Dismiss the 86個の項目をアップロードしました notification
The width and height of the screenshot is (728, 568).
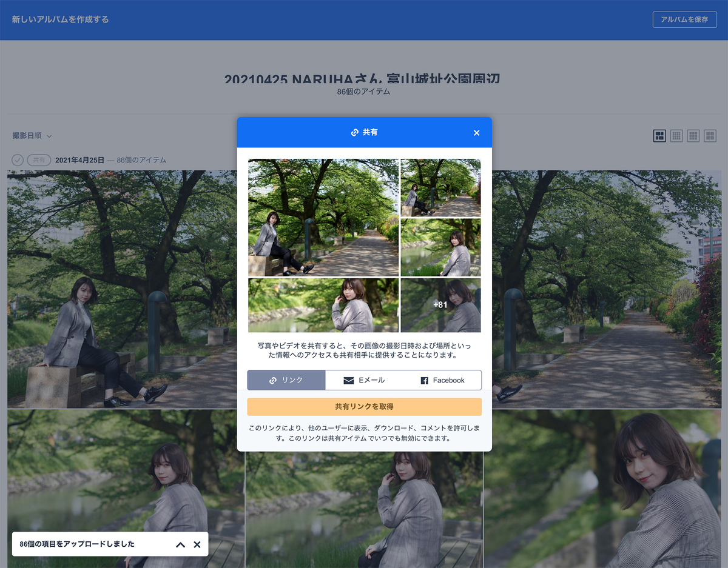coord(197,544)
